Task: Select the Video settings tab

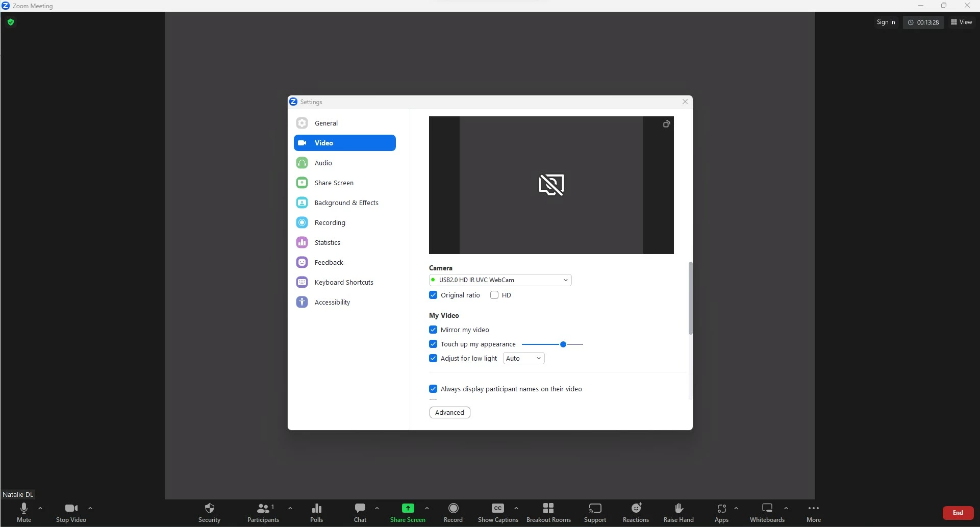Action: [x=345, y=143]
